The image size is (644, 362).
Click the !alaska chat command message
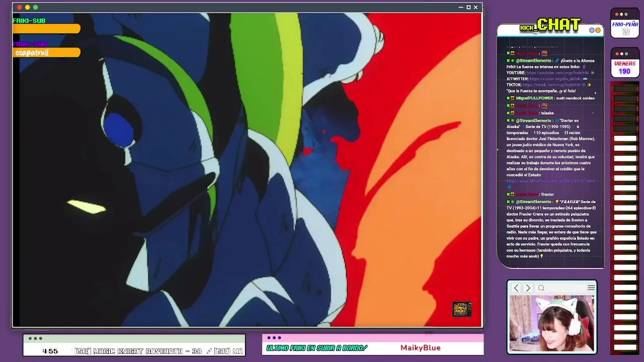pyautogui.click(x=547, y=113)
